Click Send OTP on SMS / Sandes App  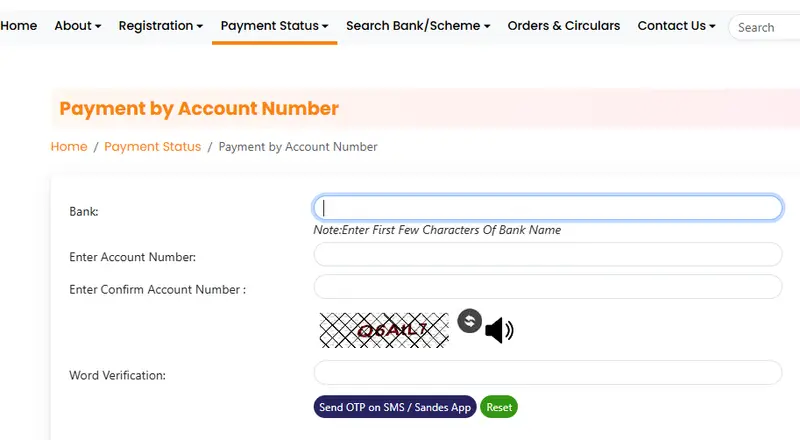click(x=395, y=407)
